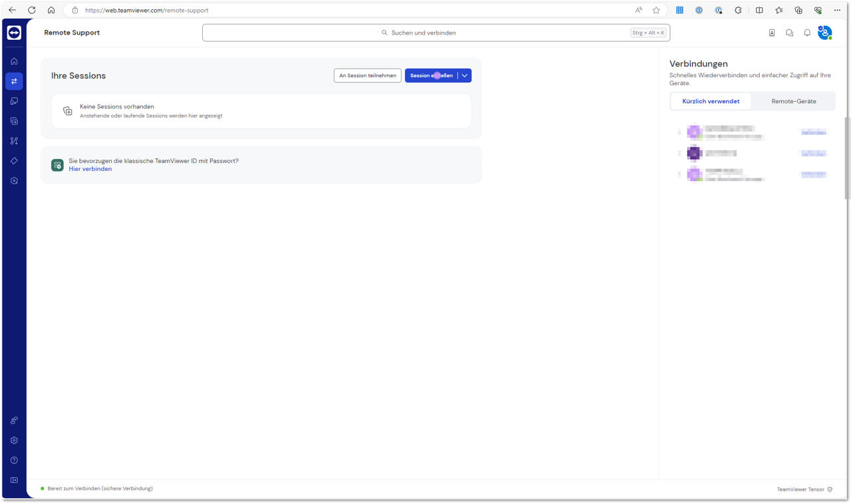851x504 pixels.
Task: Select the Remote Support arrows sidebar icon
Action: (14, 81)
